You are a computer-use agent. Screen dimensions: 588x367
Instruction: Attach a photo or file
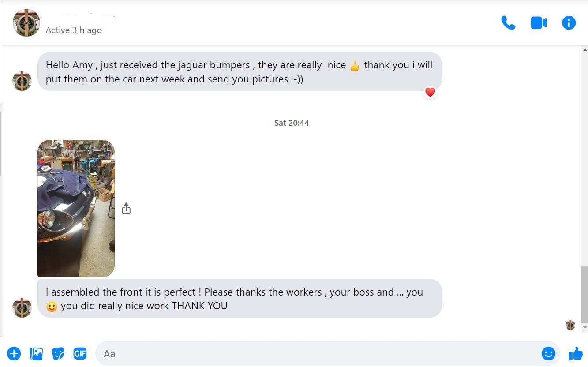(36, 353)
